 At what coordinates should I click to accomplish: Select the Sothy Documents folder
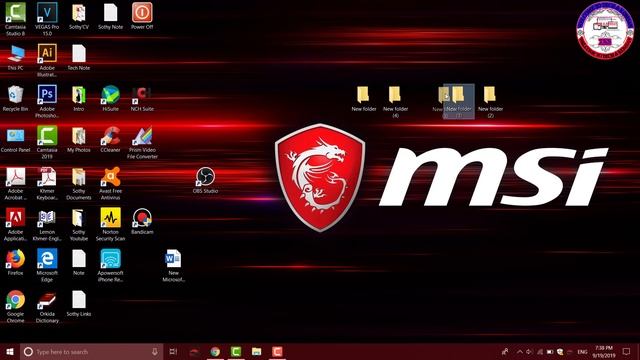pos(79,177)
